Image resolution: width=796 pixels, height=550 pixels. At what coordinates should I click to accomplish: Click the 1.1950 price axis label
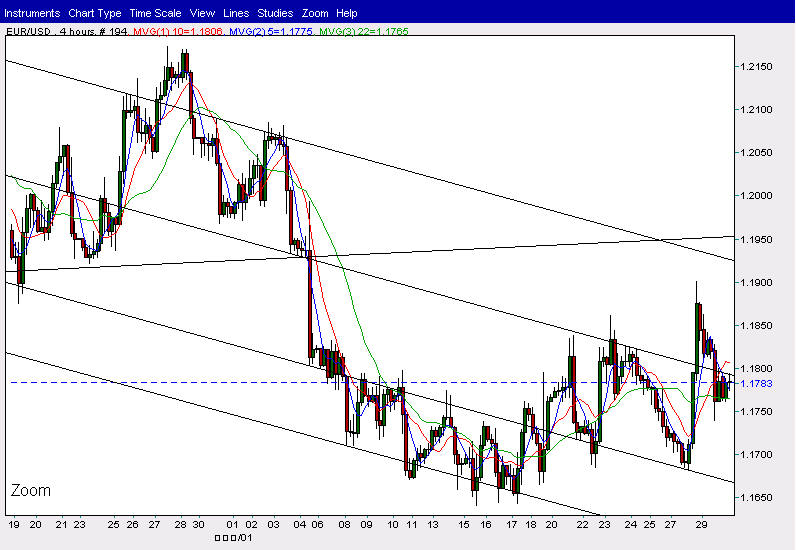pyautogui.click(x=756, y=239)
